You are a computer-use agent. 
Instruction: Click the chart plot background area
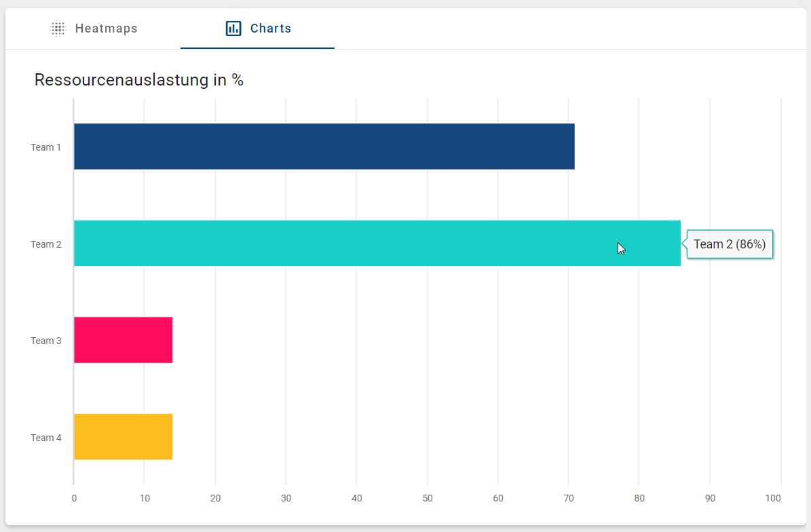407,387
